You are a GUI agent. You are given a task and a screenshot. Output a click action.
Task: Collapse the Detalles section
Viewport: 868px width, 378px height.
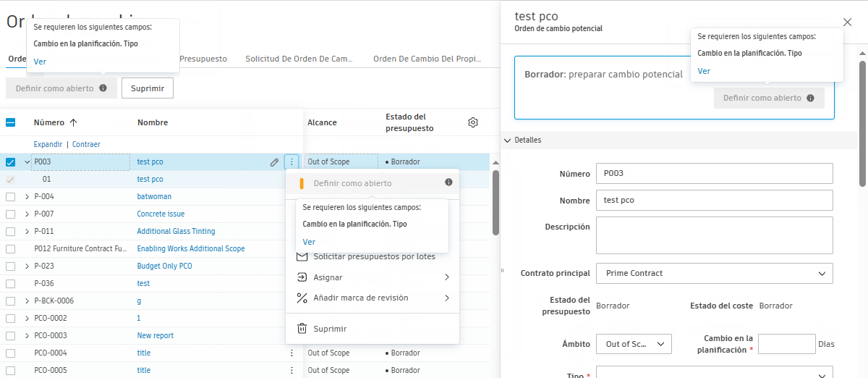click(506, 140)
